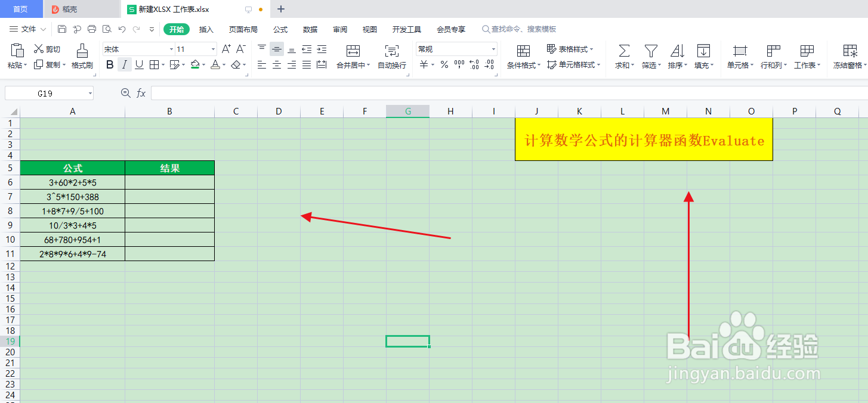Open the 页面布局 Page Layout tab
This screenshot has width=868, height=403.
243,29
